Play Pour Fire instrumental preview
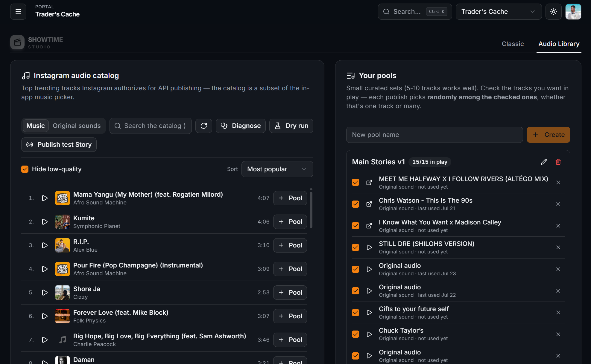The image size is (591, 364). [45, 269]
